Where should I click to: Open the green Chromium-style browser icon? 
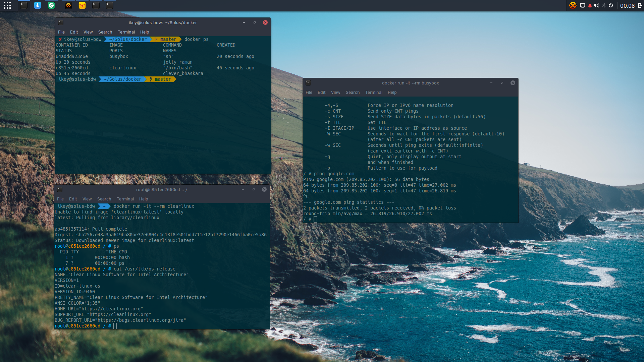coord(51,5)
